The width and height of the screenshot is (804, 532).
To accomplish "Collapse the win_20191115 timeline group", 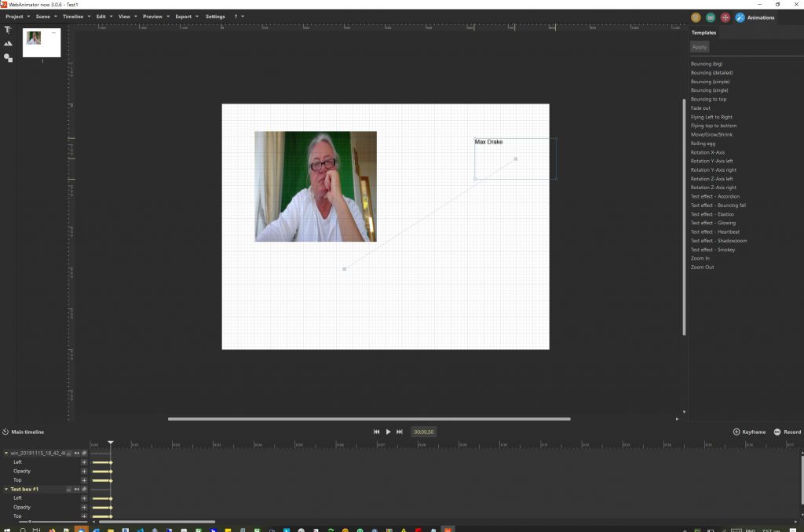I will [x=6, y=453].
